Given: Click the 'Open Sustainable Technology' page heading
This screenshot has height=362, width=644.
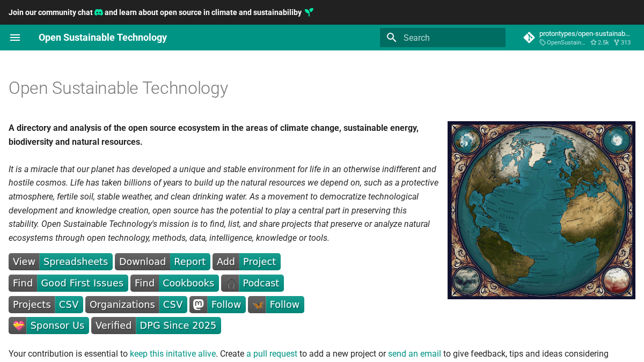Looking at the screenshot, I should pyautogui.click(x=119, y=88).
